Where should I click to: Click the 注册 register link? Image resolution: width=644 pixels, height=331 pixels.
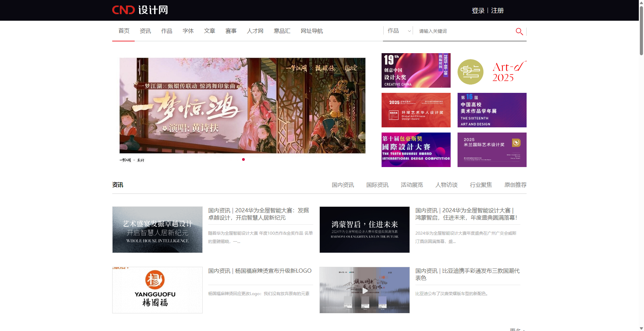(x=497, y=11)
